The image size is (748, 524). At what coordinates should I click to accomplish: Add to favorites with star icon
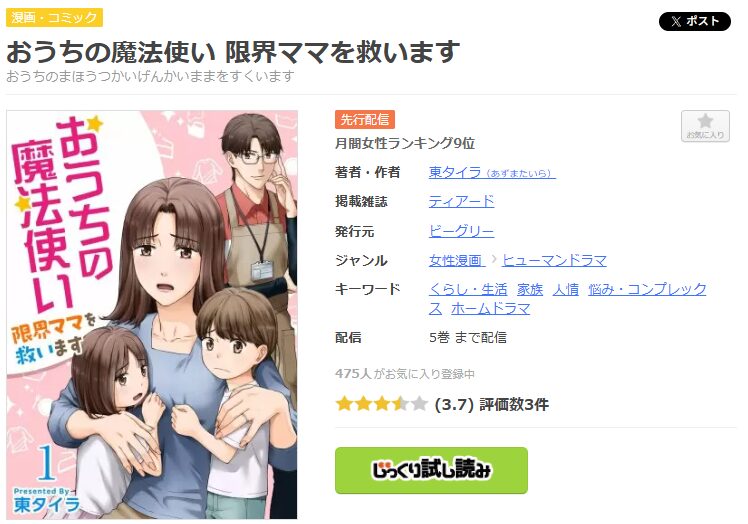point(705,126)
